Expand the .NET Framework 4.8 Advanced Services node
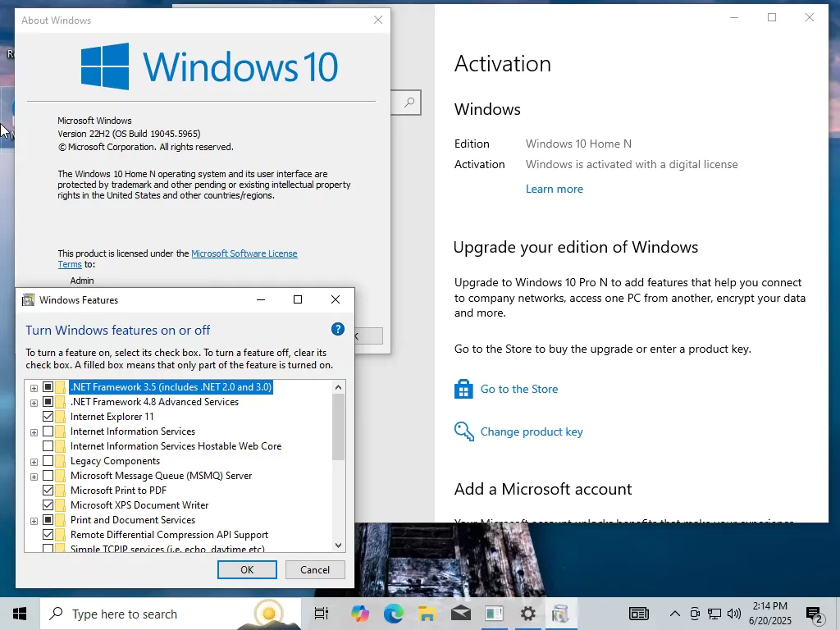The width and height of the screenshot is (840, 630). [34, 402]
